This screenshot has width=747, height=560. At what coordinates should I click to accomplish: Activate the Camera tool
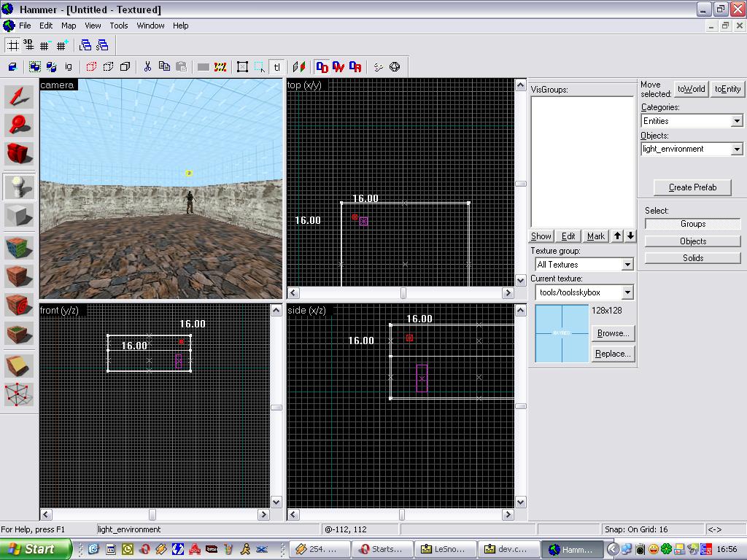click(x=19, y=154)
